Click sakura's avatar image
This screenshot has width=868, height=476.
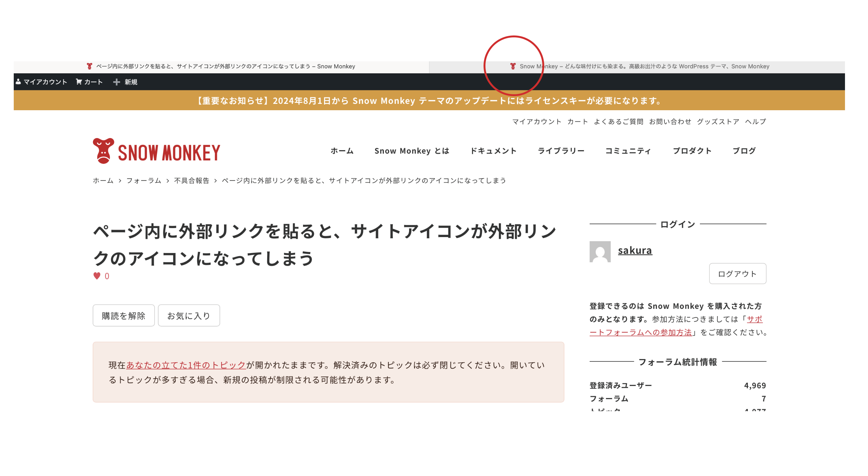[600, 251]
